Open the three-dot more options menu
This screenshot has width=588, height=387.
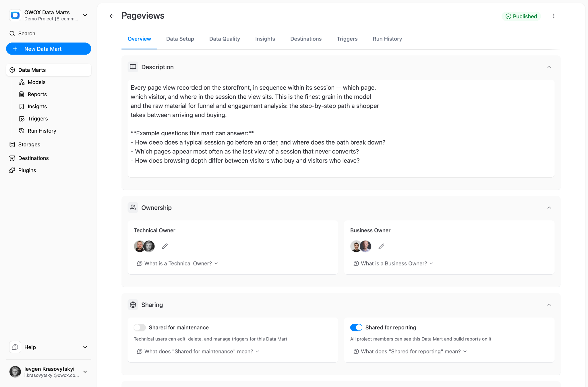pyautogui.click(x=554, y=16)
